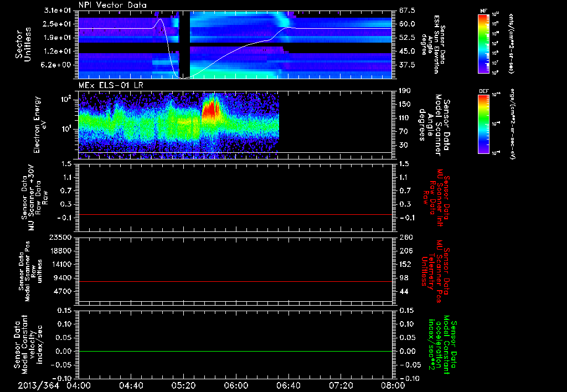567x392 pixels.
Task: Click the "Electron Energy eV" axis title
Action: pyautogui.click(x=40, y=125)
